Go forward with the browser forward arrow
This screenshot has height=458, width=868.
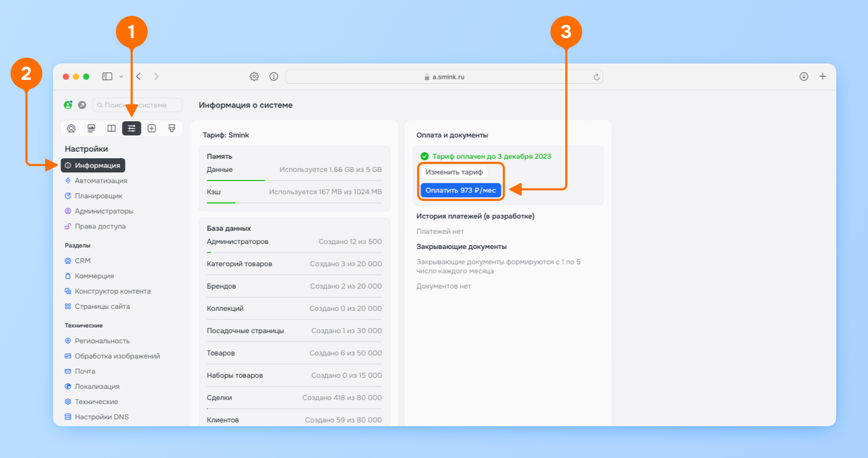click(156, 77)
